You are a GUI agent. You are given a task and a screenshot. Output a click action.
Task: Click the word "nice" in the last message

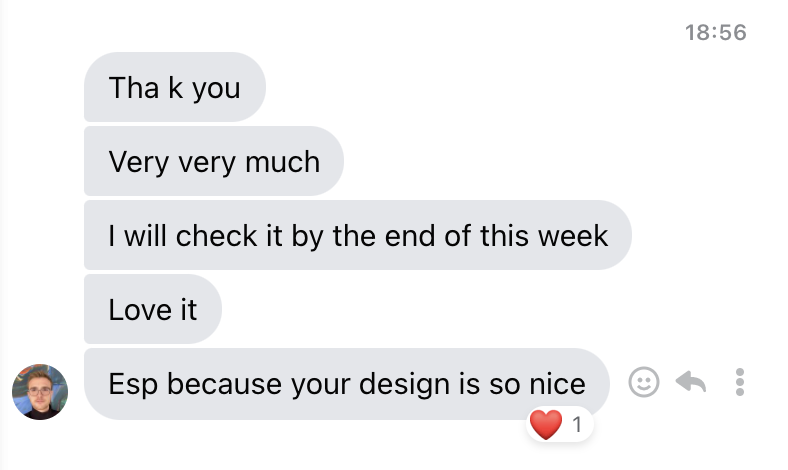pyautogui.click(x=555, y=384)
